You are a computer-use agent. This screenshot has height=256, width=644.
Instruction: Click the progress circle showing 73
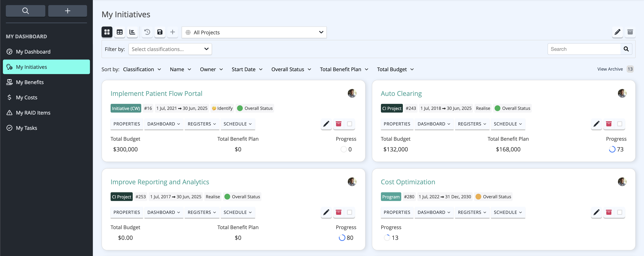coord(612,149)
